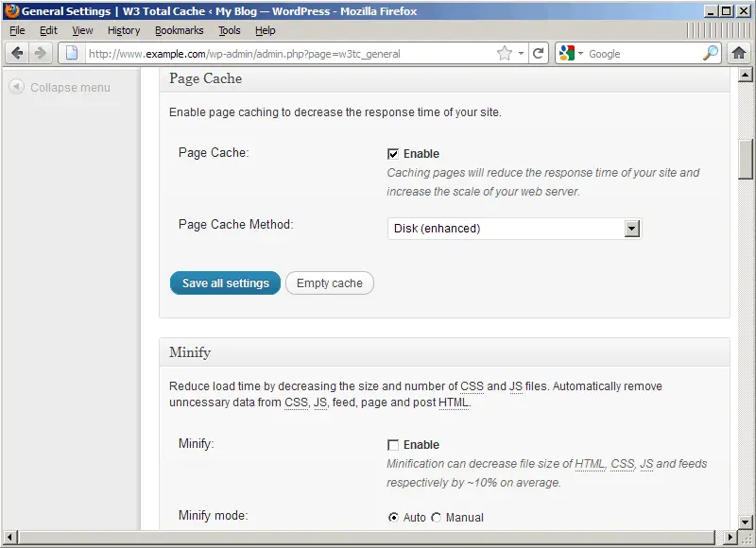Open the History menu
This screenshot has width=756, height=548.
click(x=124, y=30)
